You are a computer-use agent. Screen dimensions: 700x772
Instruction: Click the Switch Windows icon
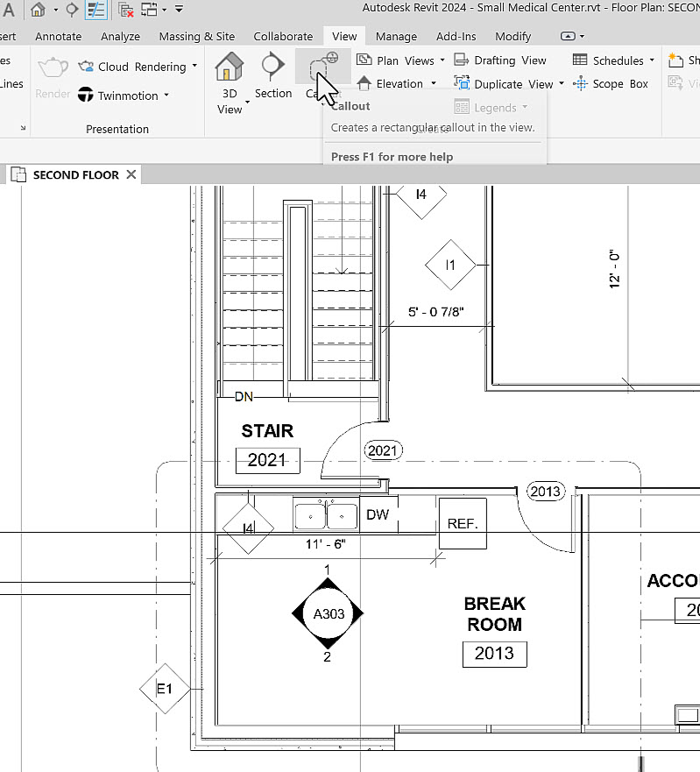(x=149, y=10)
